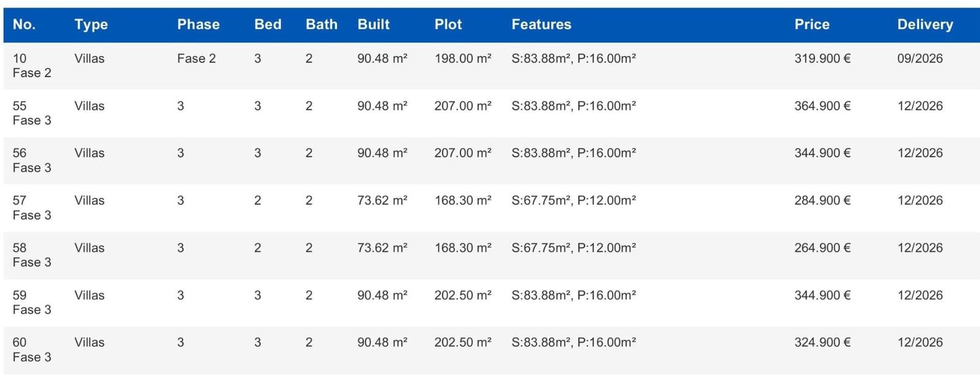Image resolution: width=980 pixels, height=385 pixels.
Task: Select the 264.900 € price cell
Action: pos(822,248)
